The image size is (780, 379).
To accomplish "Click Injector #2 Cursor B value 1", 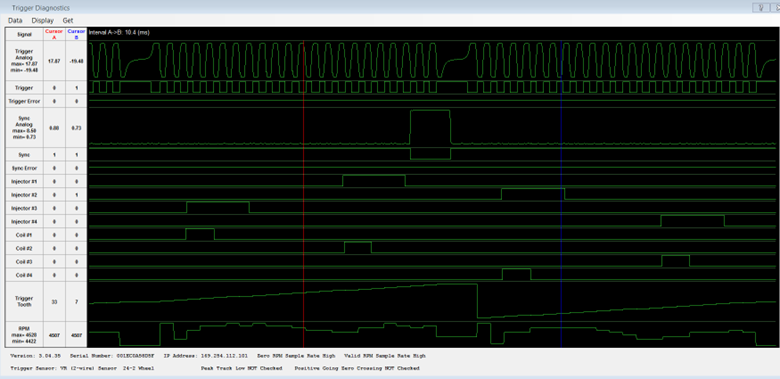I will (x=76, y=195).
